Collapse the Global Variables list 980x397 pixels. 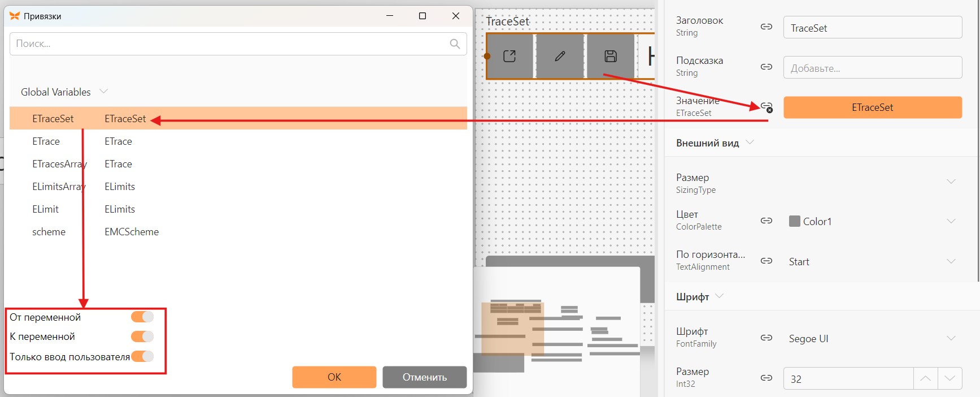[x=103, y=92]
